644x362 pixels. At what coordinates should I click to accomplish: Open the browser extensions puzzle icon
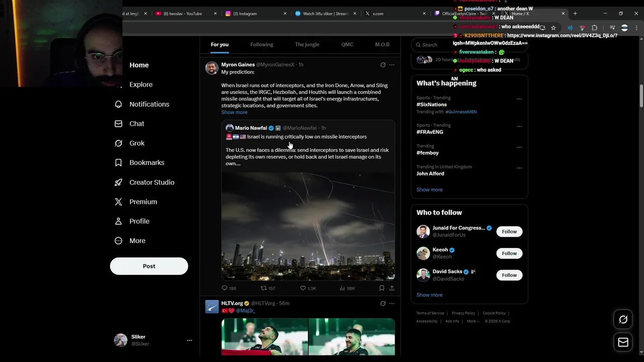(594, 28)
